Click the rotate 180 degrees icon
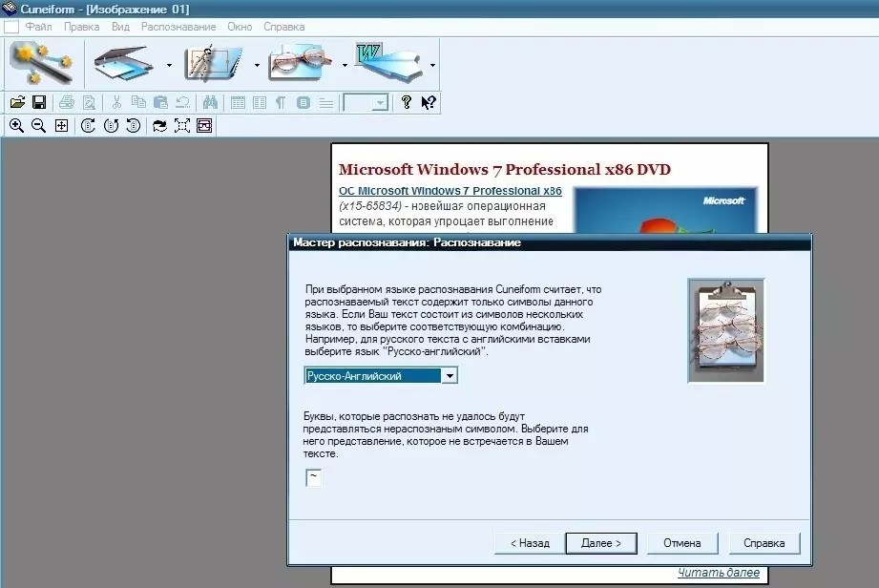 [111, 126]
